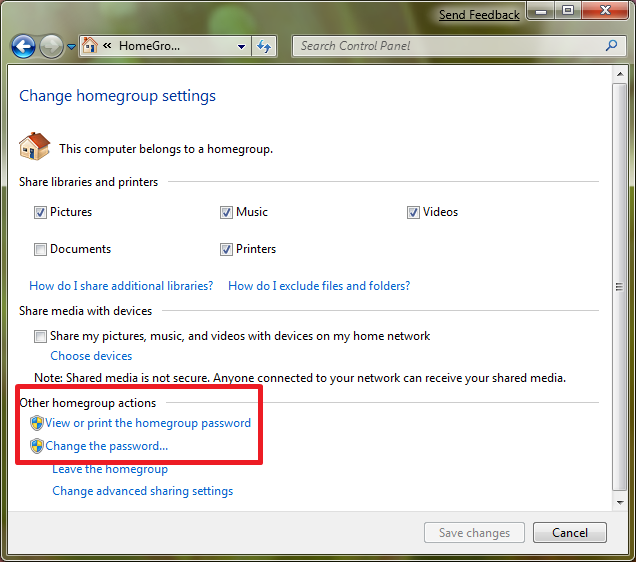The width and height of the screenshot is (636, 562).
Task: Click the Cancel button
Action: tap(569, 533)
